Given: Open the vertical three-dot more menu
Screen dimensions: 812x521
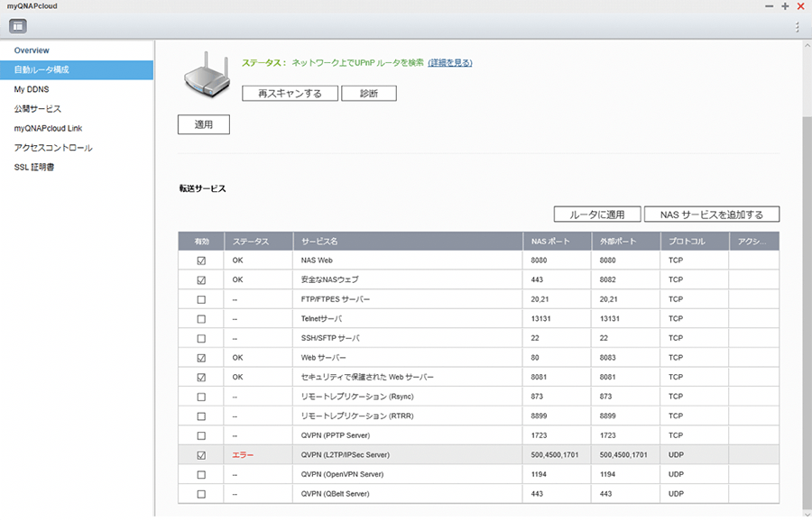Looking at the screenshot, I should click(x=797, y=27).
